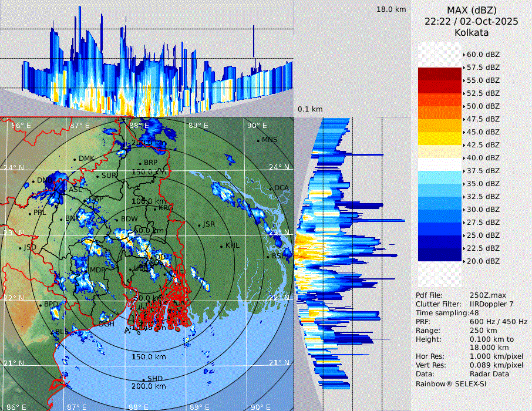
Task: Select the 20.0 dBZ legend entry
Action: coord(483,261)
